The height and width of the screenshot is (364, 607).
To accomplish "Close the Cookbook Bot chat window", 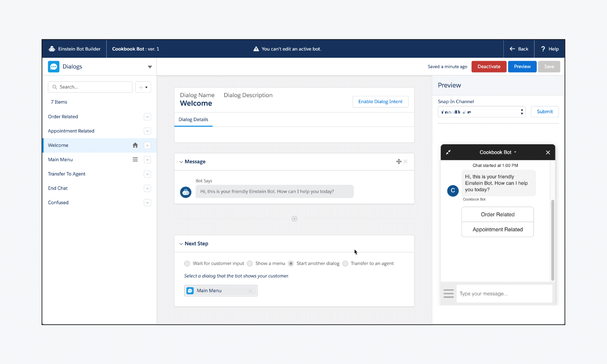I will click(548, 153).
